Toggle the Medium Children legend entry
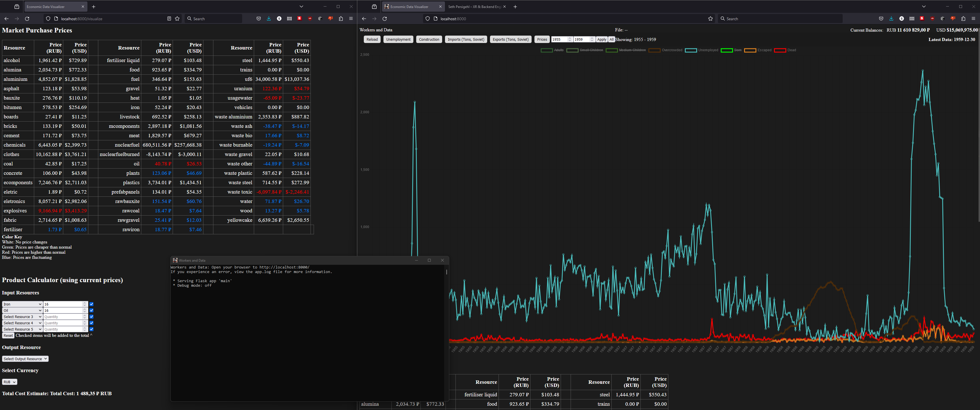This screenshot has width=980, height=410. (626, 50)
